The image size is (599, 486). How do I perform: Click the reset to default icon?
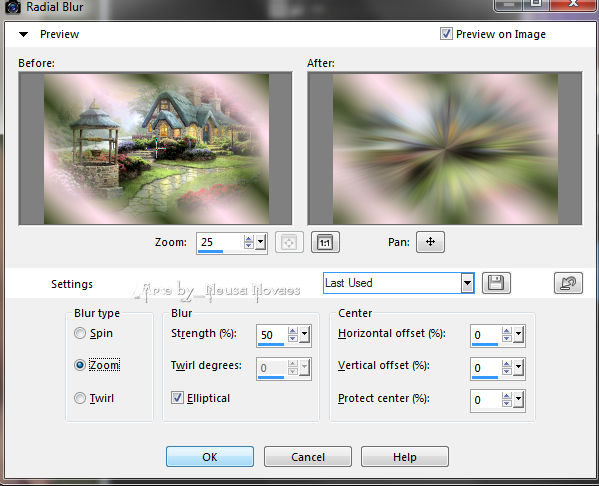point(568,283)
